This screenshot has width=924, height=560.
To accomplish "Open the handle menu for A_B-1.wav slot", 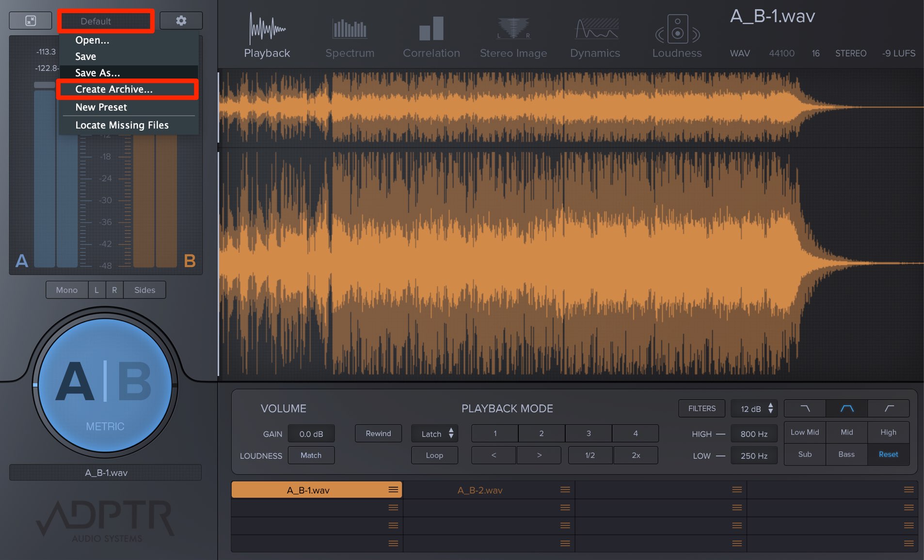I will 393,490.
